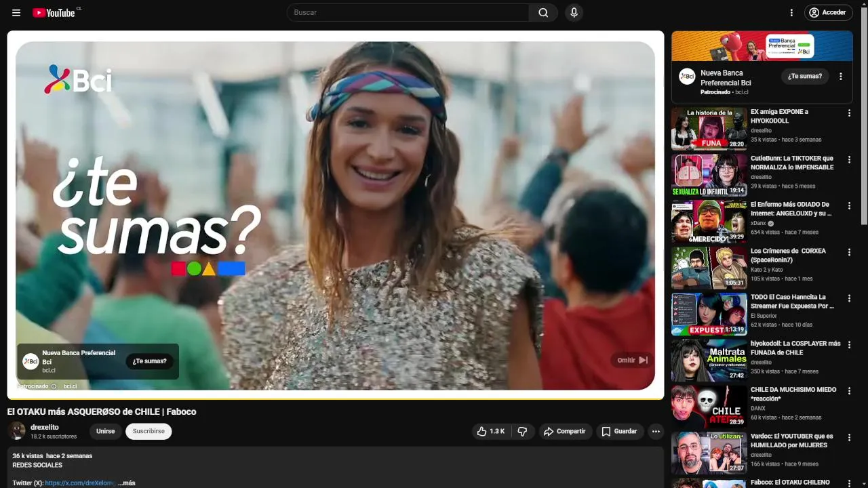Viewport: 868px width, 488px height.
Task: Open TODO El Caso Hanncita video title
Action: click(792, 302)
